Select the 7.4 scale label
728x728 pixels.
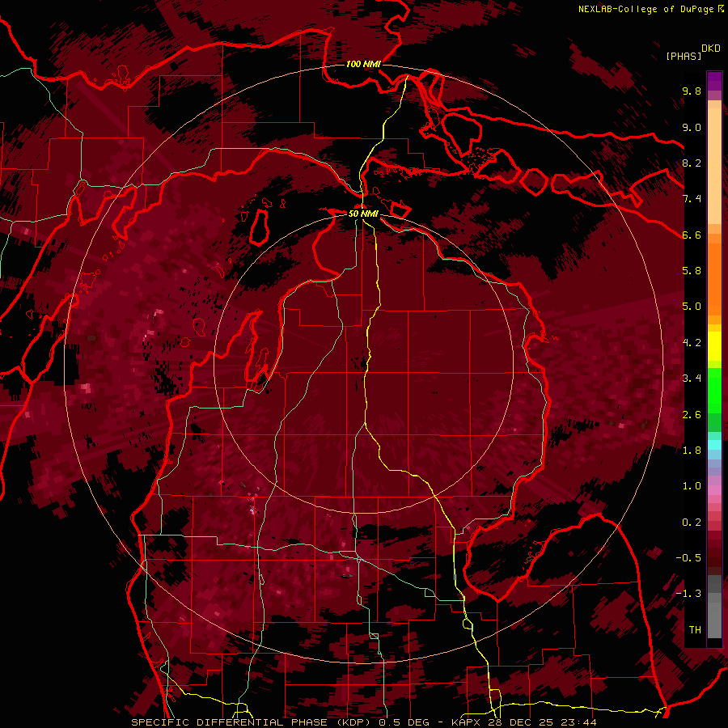(692, 199)
